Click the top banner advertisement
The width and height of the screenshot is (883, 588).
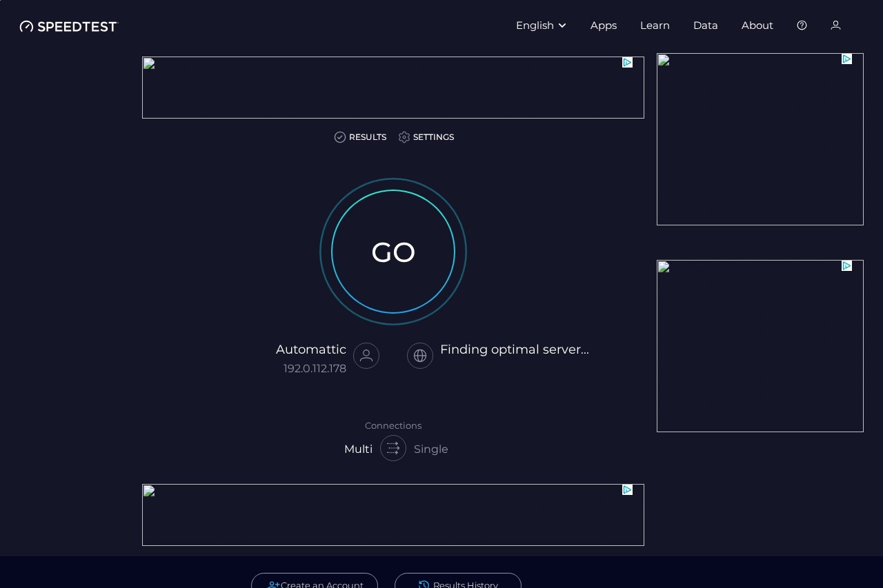pyautogui.click(x=393, y=88)
